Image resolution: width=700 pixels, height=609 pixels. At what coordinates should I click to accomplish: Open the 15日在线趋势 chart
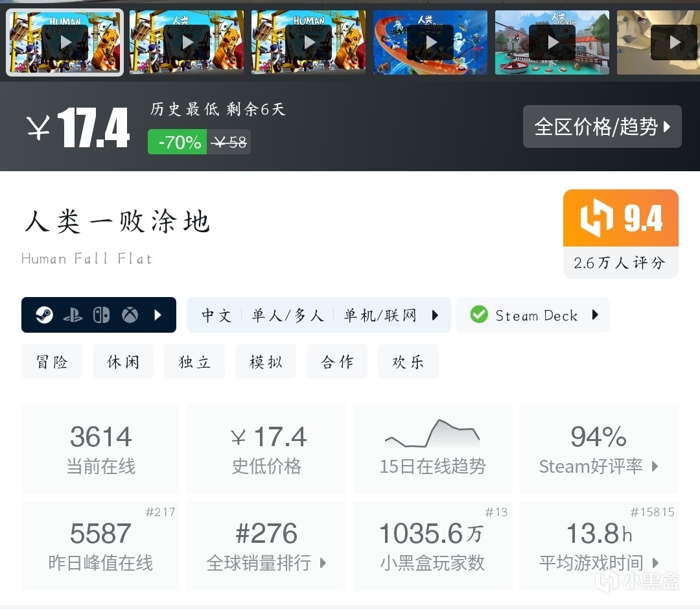tap(432, 449)
